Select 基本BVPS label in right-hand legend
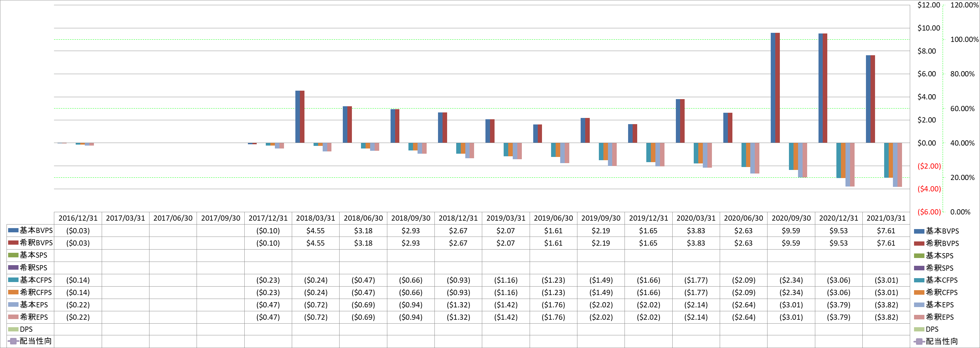980x348 pixels. point(942,231)
